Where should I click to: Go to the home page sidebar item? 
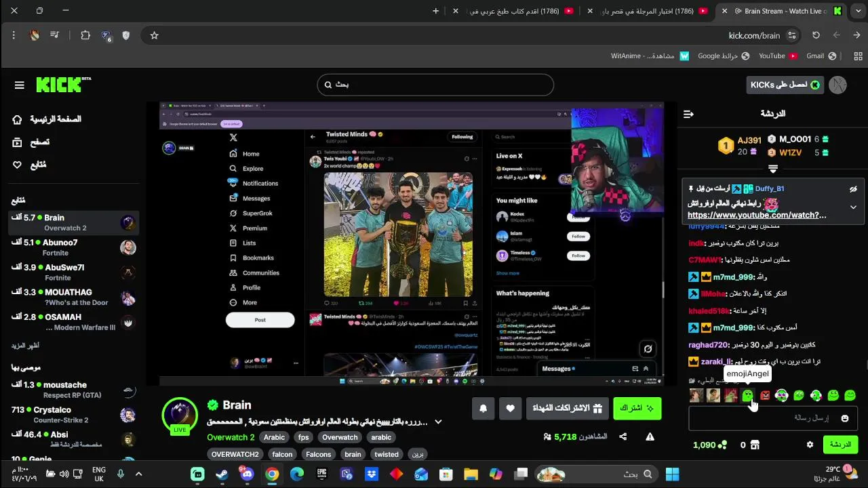pos(47,119)
